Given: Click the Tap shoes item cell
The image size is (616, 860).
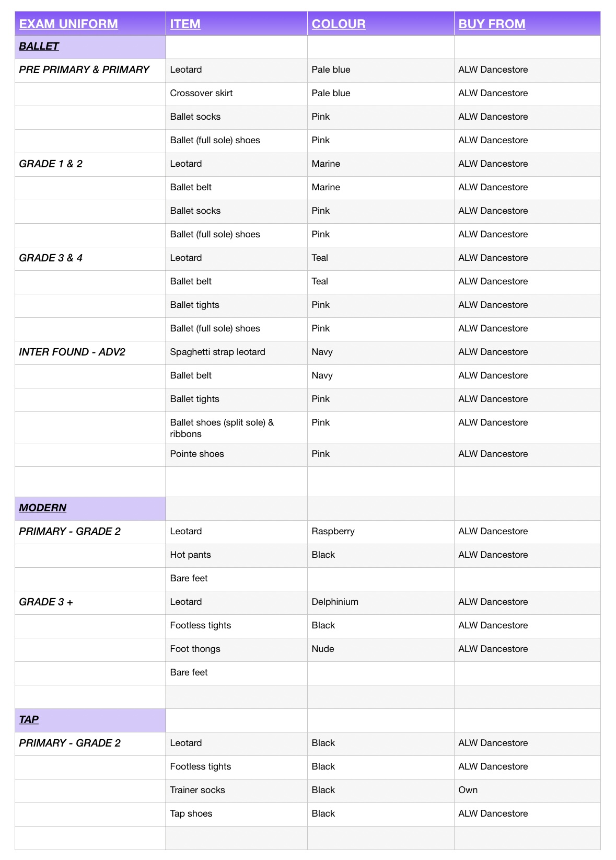Looking at the screenshot, I should click(x=237, y=815).
